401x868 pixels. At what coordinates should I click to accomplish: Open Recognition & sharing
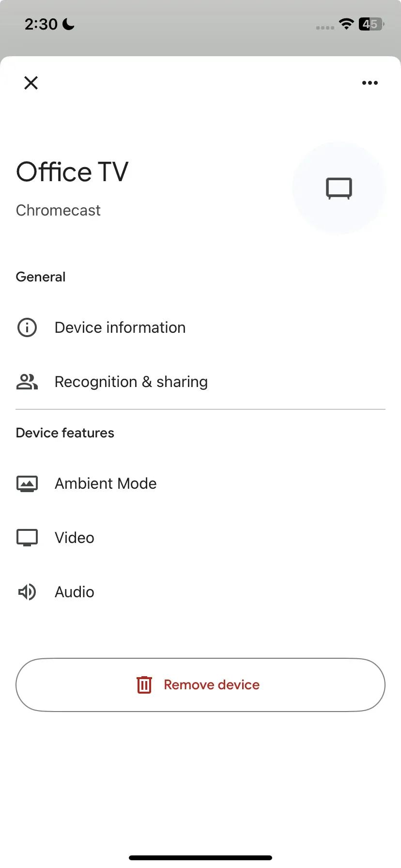[131, 382]
